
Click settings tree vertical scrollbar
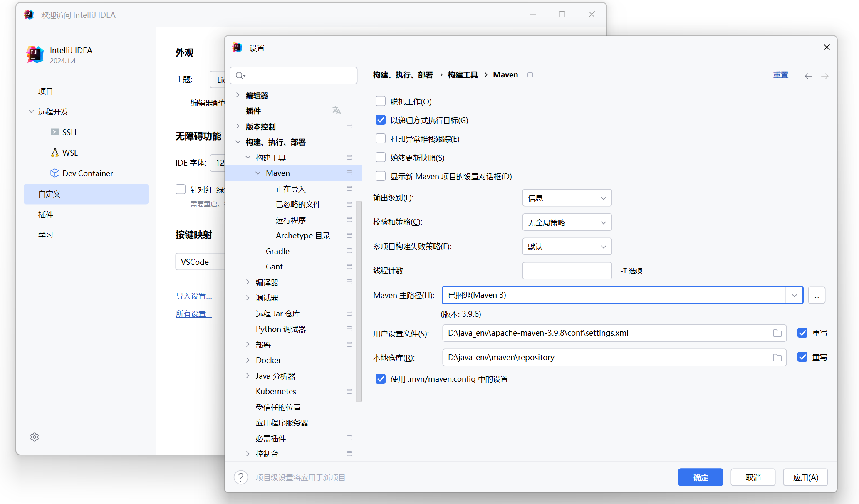coord(359,301)
